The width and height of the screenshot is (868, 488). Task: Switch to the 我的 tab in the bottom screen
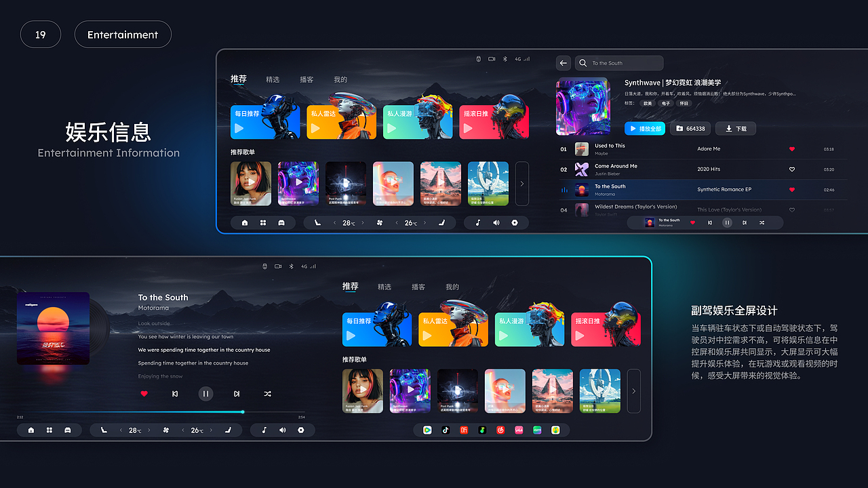[452, 287]
